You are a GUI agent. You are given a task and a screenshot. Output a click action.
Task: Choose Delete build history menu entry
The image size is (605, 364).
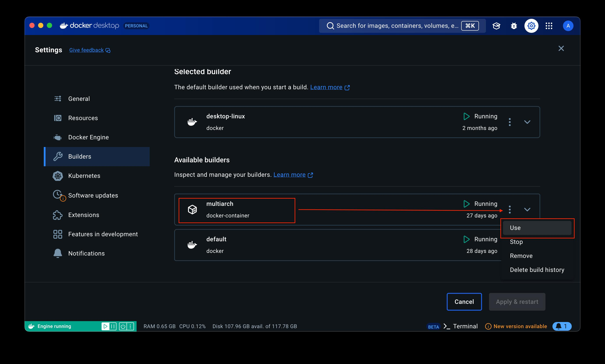point(537,270)
